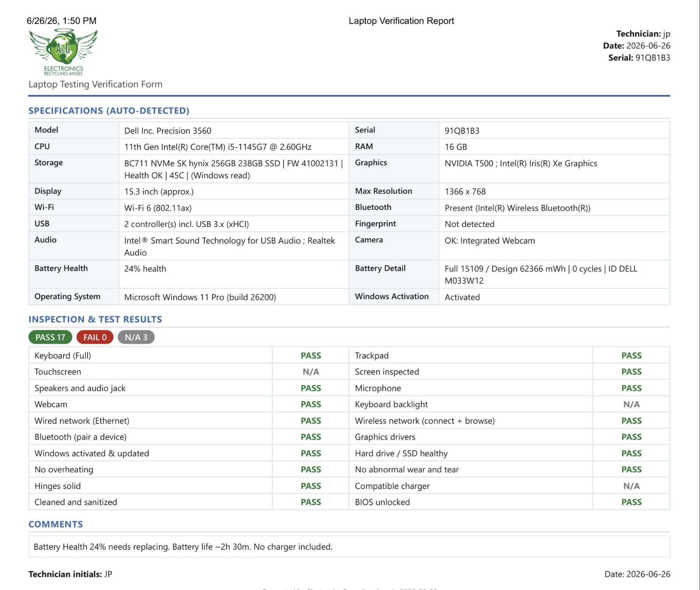Select the Windows Activation value Activated
The width and height of the screenshot is (700, 590).
coord(462,297)
